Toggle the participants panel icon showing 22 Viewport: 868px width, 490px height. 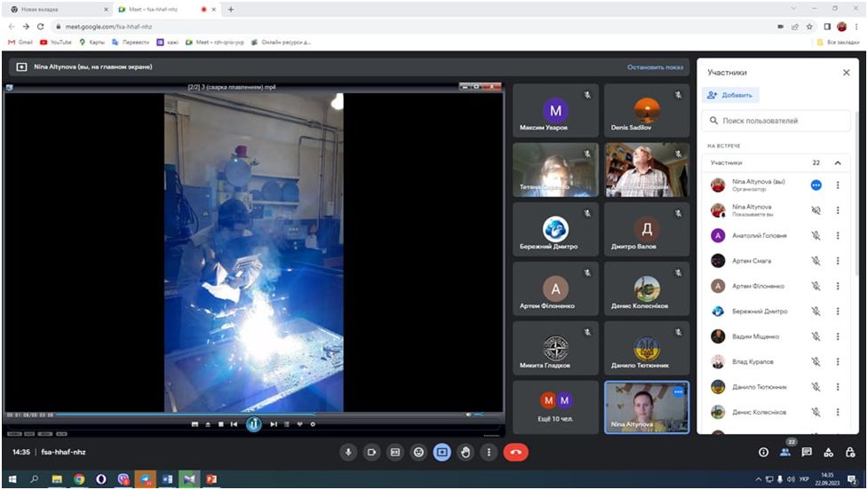[x=785, y=451]
